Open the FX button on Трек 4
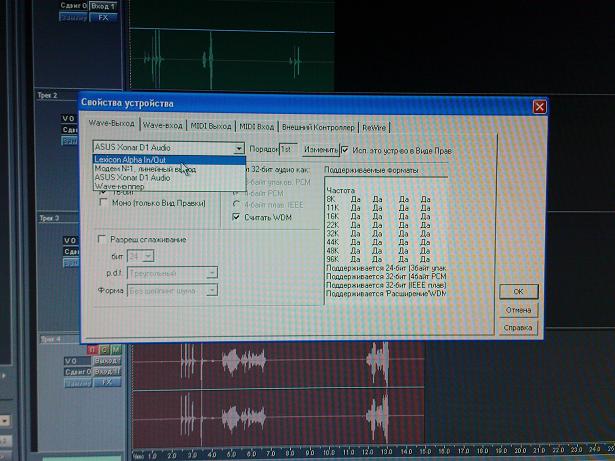Viewport: 615px width, 461px height. click(x=106, y=382)
